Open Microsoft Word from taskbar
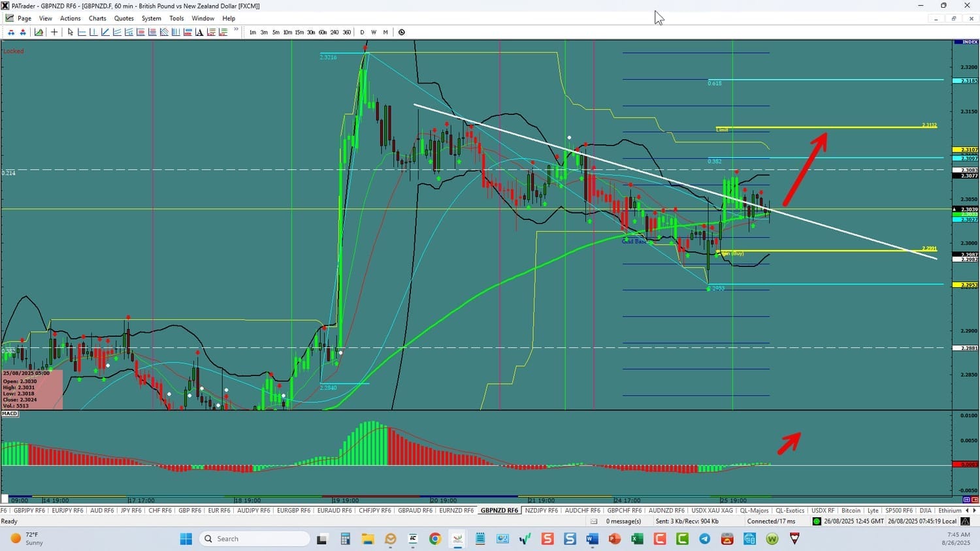The width and height of the screenshot is (980, 551). tap(592, 539)
